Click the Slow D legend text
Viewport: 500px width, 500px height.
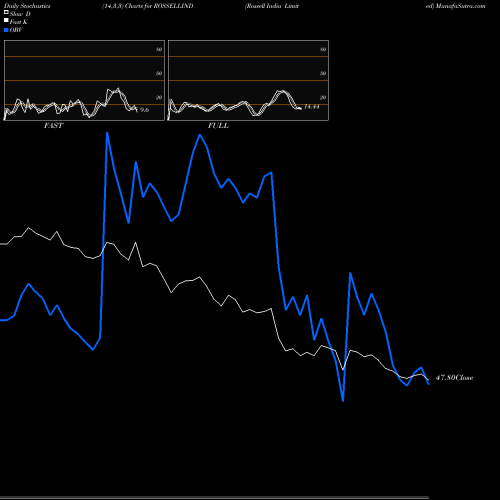coord(20,14)
